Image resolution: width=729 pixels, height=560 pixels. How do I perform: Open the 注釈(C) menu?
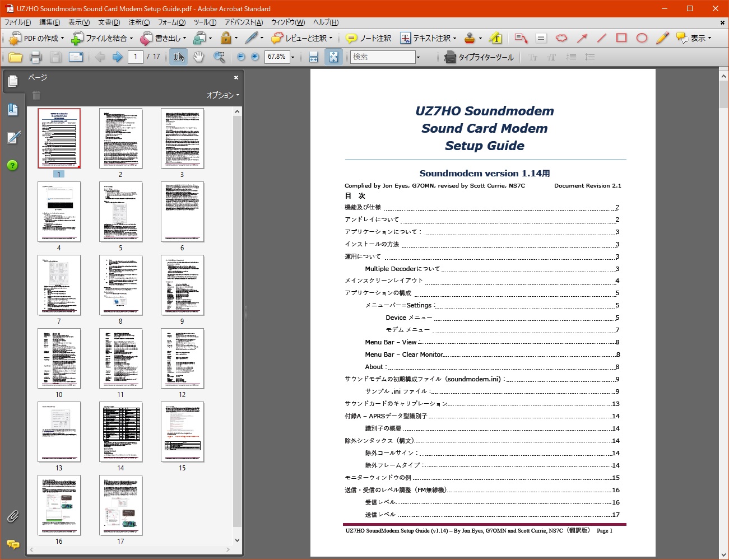click(139, 22)
